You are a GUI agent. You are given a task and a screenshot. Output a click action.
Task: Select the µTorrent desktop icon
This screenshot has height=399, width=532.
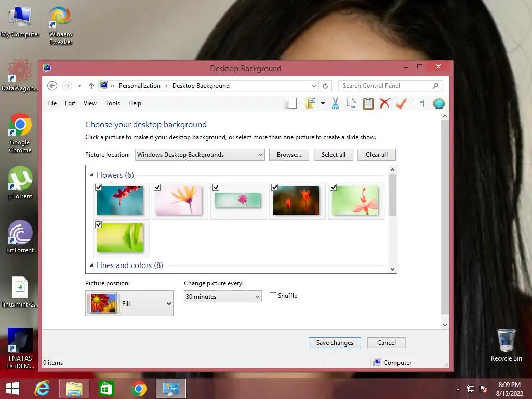pos(20,182)
